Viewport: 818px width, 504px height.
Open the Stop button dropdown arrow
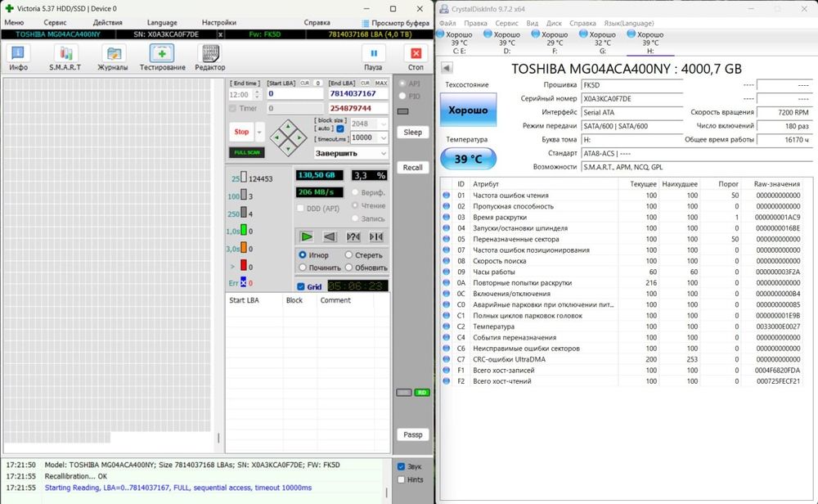[259, 132]
